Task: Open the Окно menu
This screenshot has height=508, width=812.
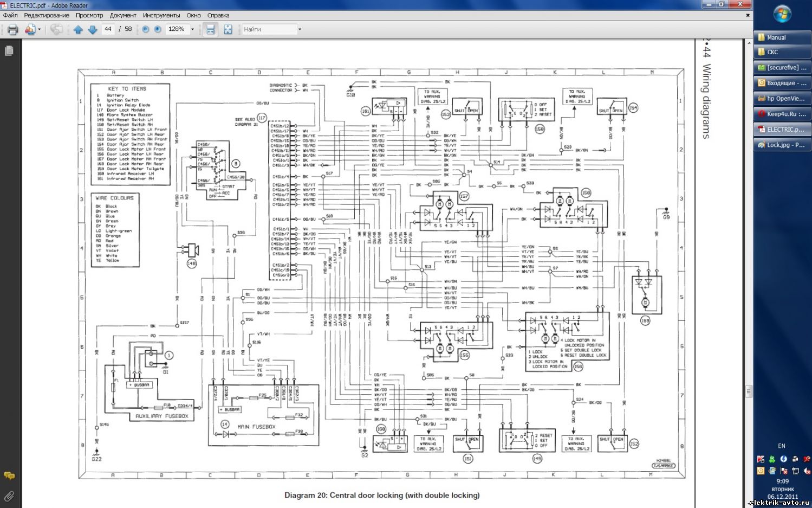Action: click(193, 15)
